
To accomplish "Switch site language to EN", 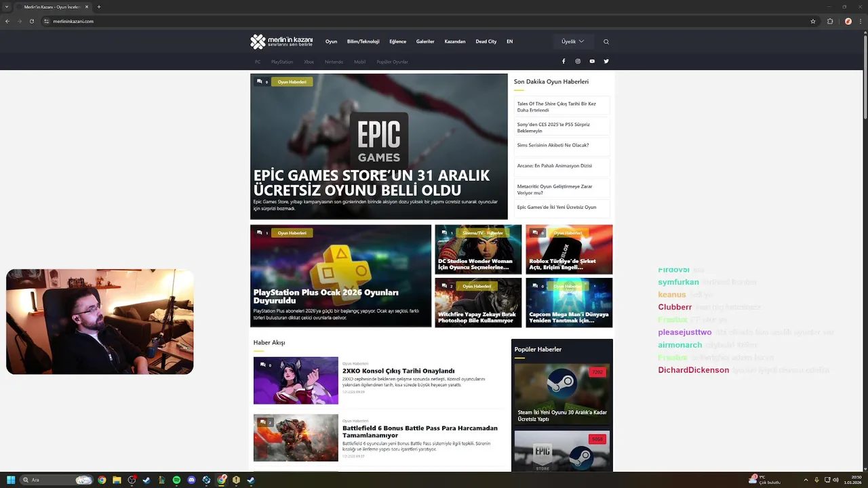I will [510, 41].
